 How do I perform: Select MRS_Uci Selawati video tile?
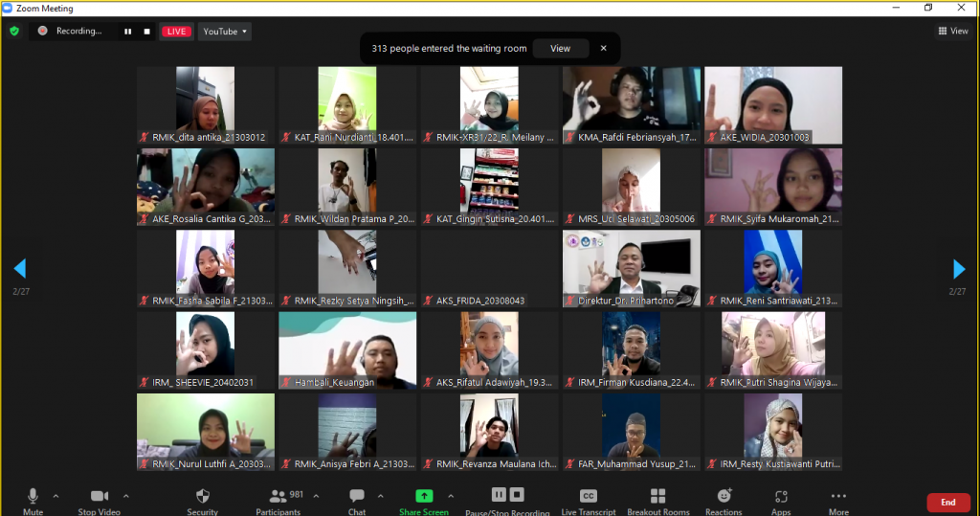pyautogui.click(x=632, y=187)
